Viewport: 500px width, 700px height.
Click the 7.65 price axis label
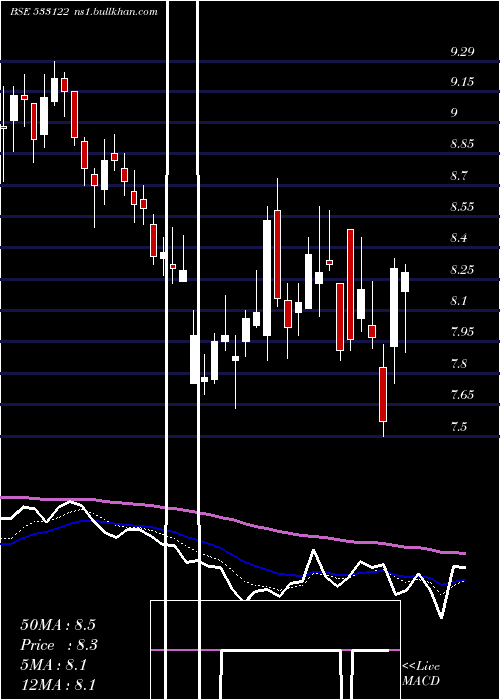click(462, 395)
